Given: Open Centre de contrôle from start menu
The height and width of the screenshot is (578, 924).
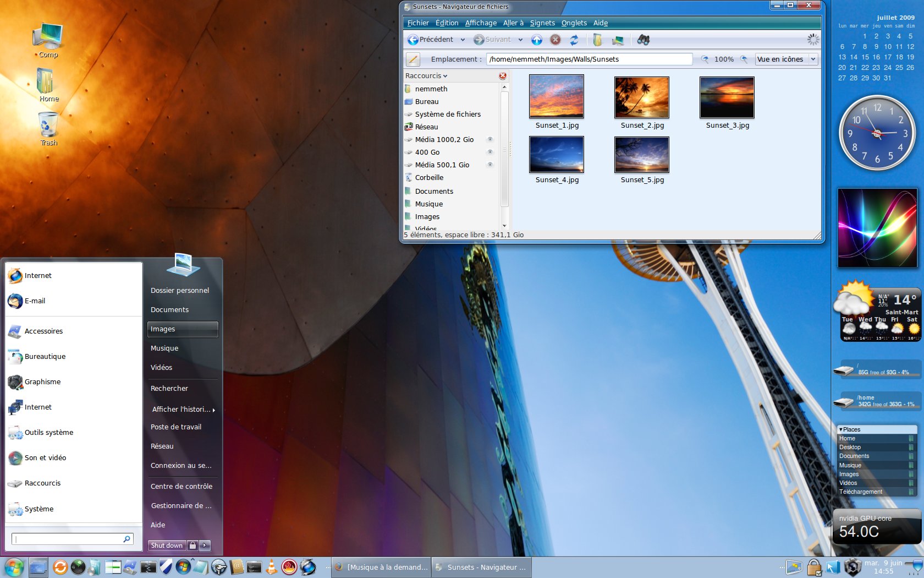Looking at the screenshot, I should pos(182,486).
